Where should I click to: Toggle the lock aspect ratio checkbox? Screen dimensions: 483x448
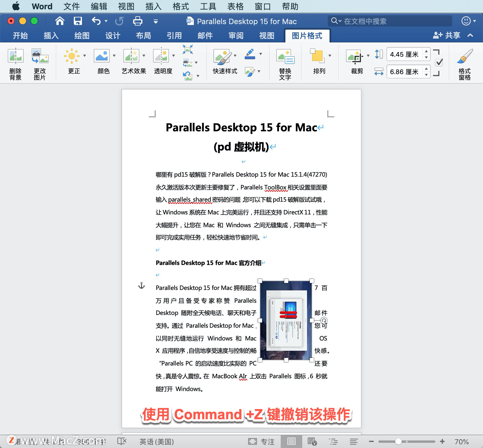coord(439,62)
